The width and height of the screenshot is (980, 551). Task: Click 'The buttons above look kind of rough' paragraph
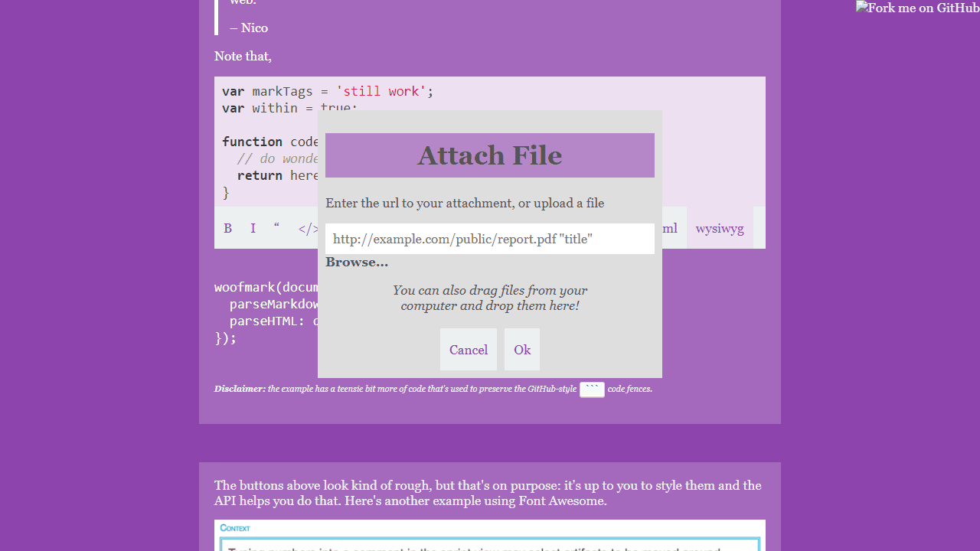(x=488, y=493)
